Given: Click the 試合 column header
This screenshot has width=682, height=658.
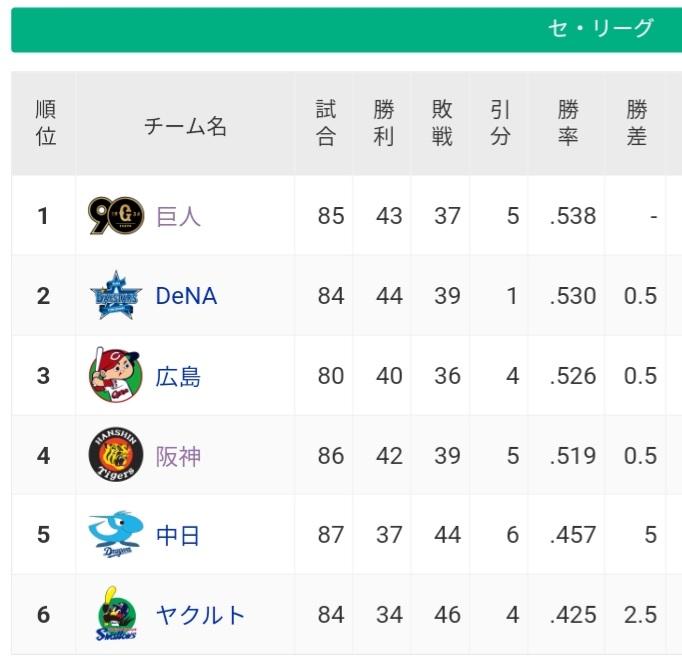Looking at the screenshot, I should (x=324, y=123).
